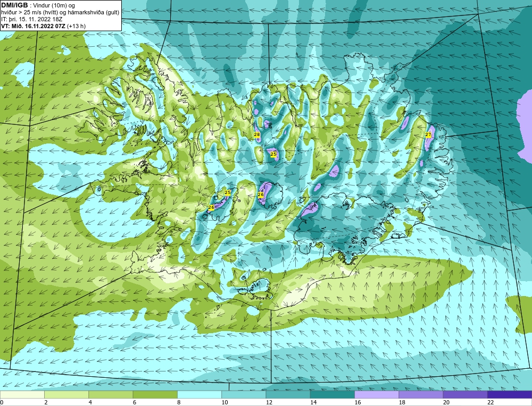Click the 4–6 m/s green legend swatch
The height and width of the screenshot is (406, 532).
point(111,395)
